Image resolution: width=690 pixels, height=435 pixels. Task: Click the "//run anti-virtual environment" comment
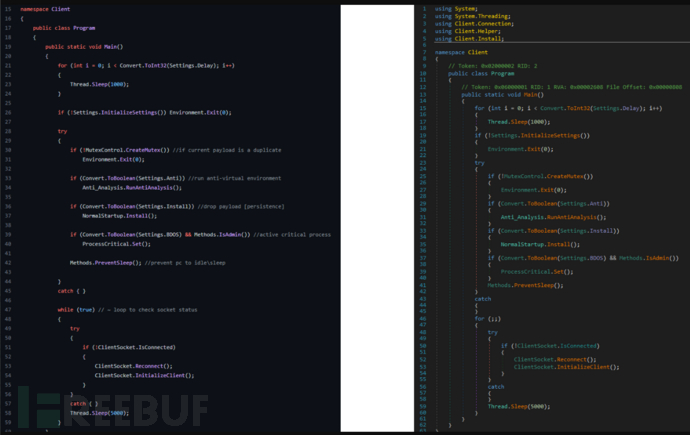click(235, 178)
